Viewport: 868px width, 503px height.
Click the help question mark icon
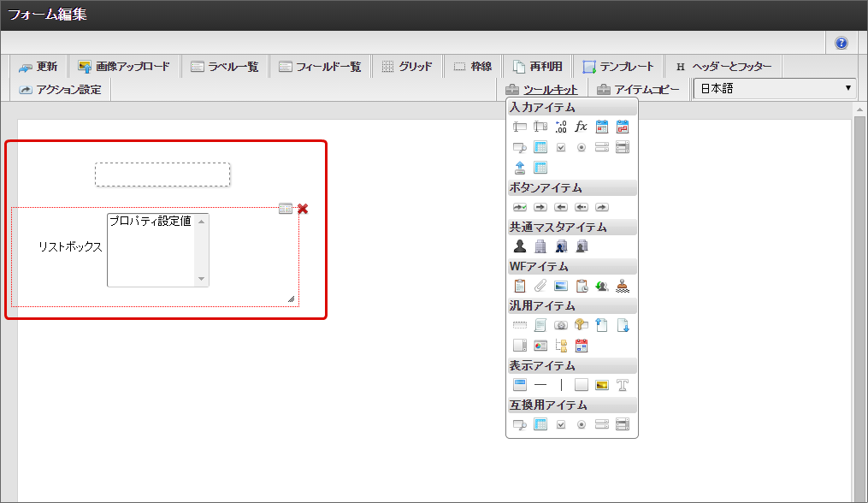click(x=841, y=43)
